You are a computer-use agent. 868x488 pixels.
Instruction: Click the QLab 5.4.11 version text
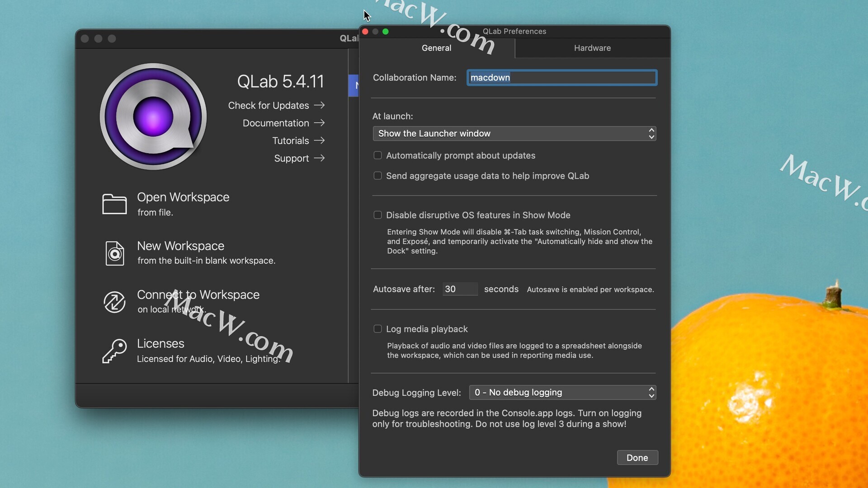[281, 82]
